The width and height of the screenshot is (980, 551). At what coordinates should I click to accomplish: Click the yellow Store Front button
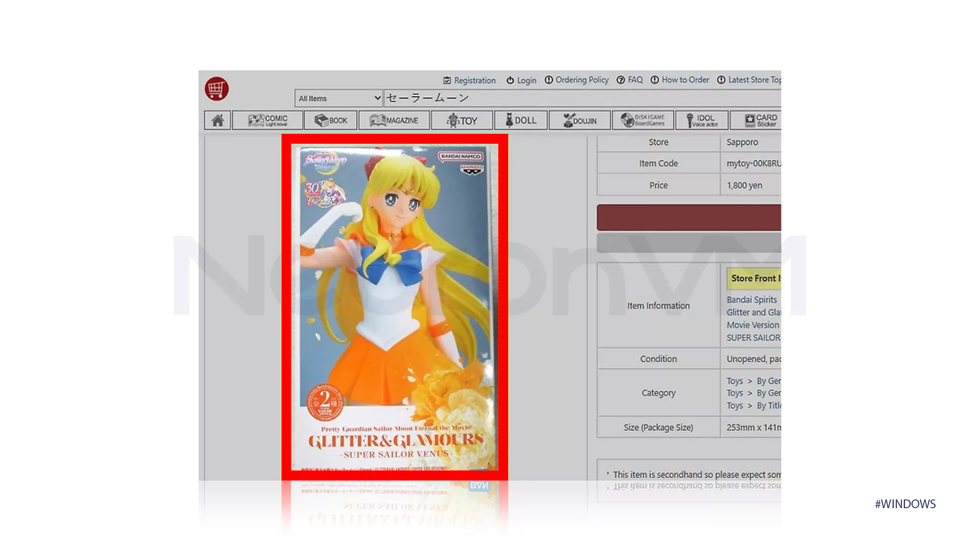[x=754, y=278]
